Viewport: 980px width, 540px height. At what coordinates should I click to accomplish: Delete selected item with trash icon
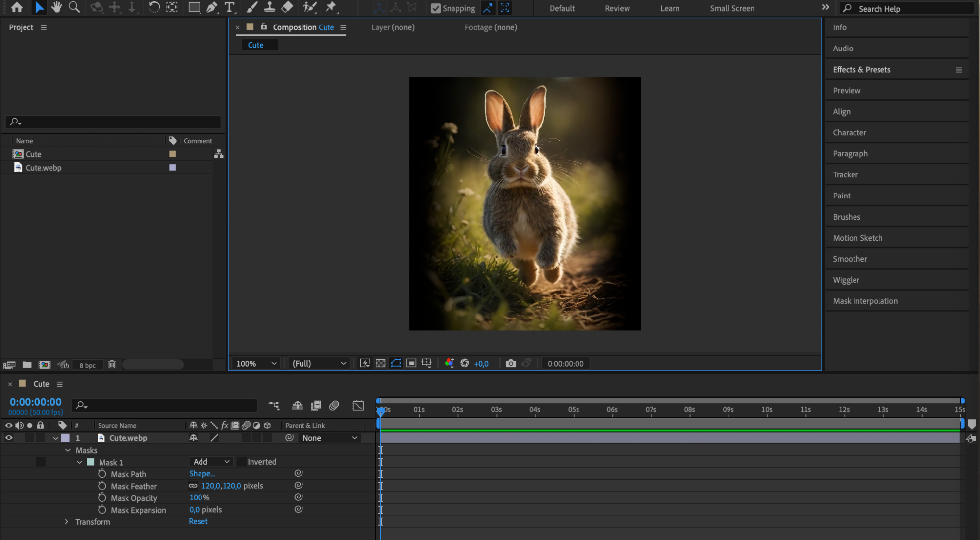tap(112, 365)
